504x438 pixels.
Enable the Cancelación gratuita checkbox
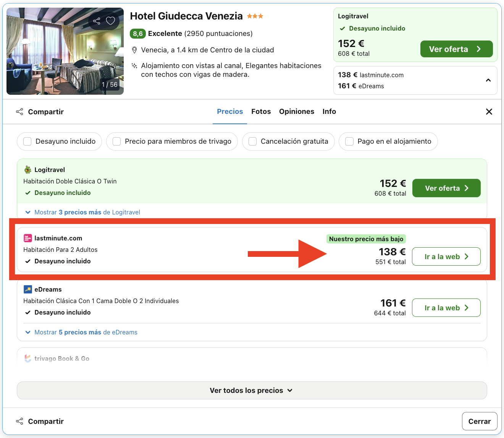tap(252, 141)
